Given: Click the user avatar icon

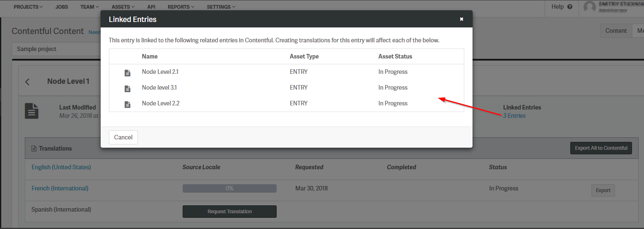Looking at the screenshot, I should tap(589, 7).
